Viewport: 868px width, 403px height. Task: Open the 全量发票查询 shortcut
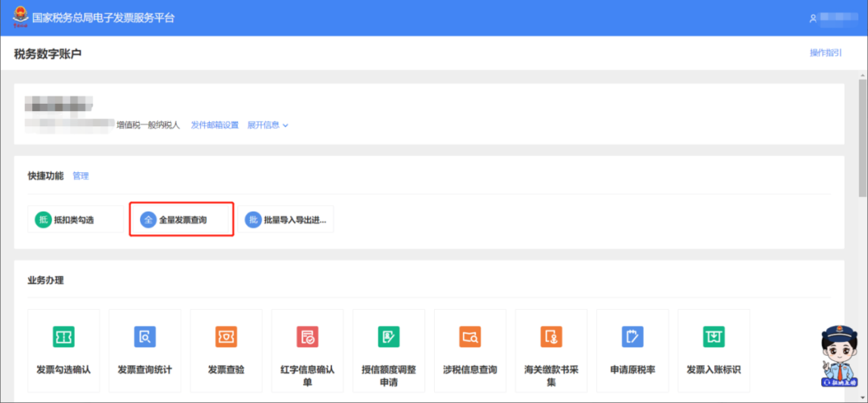182,220
